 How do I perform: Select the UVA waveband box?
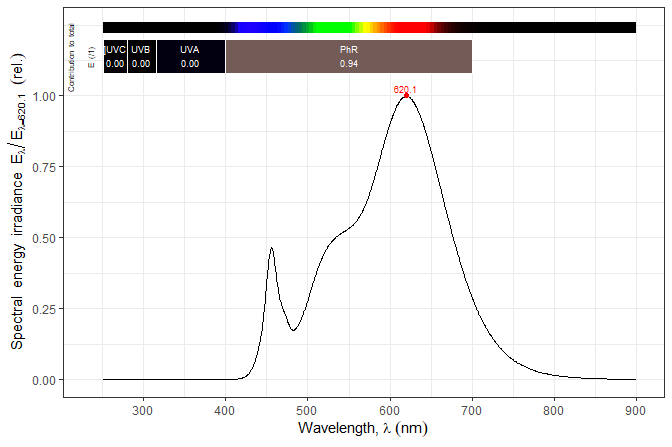point(190,56)
